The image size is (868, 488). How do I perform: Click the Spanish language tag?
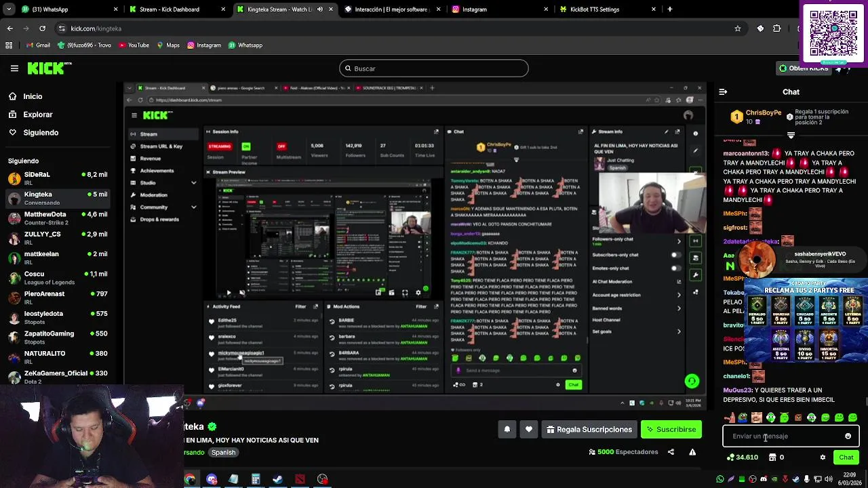pyautogui.click(x=223, y=453)
